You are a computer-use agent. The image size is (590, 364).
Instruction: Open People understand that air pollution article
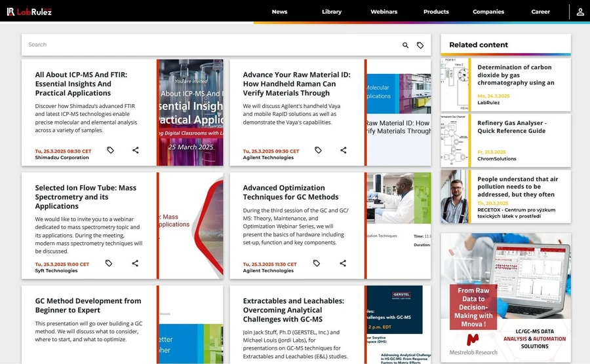pyautogui.click(x=518, y=187)
